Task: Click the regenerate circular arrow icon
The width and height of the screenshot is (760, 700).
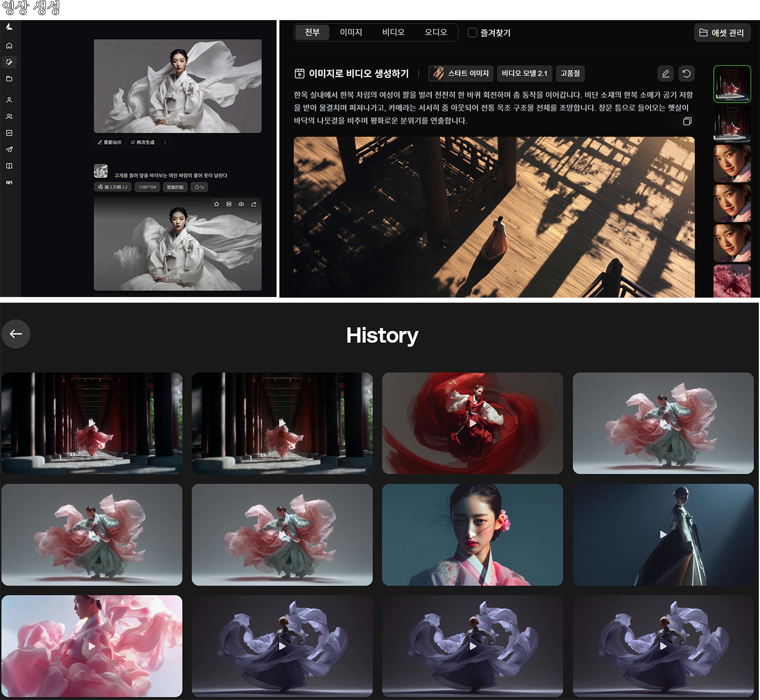Action: [686, 74]
